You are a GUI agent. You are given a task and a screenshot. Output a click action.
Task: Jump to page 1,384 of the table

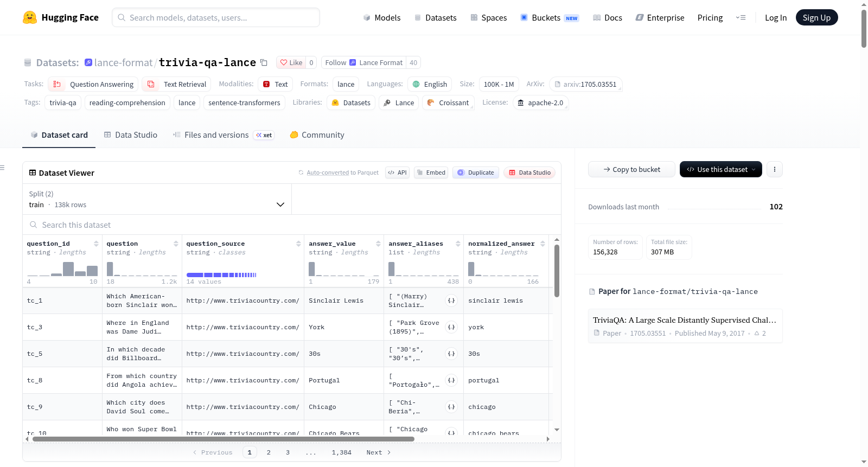click(342, 452)
